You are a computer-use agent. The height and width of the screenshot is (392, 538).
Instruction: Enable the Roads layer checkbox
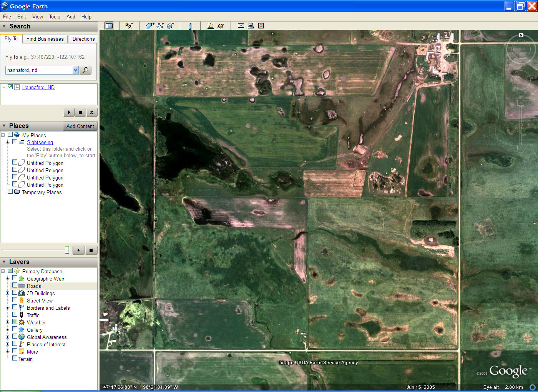[x=15, y=286]
